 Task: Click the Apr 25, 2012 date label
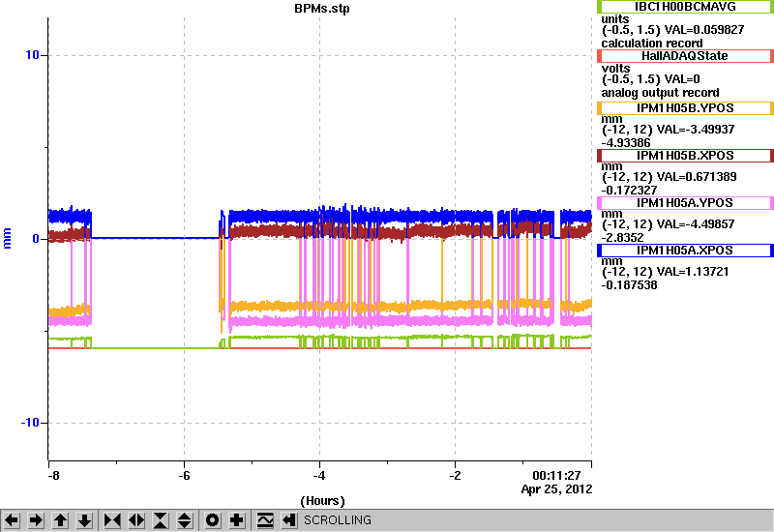(x=556, y=489)
